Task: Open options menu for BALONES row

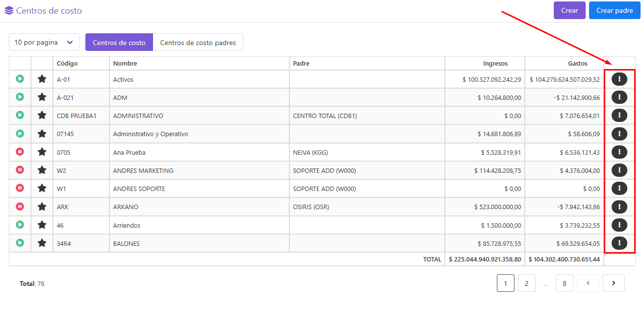Action: 619,243
